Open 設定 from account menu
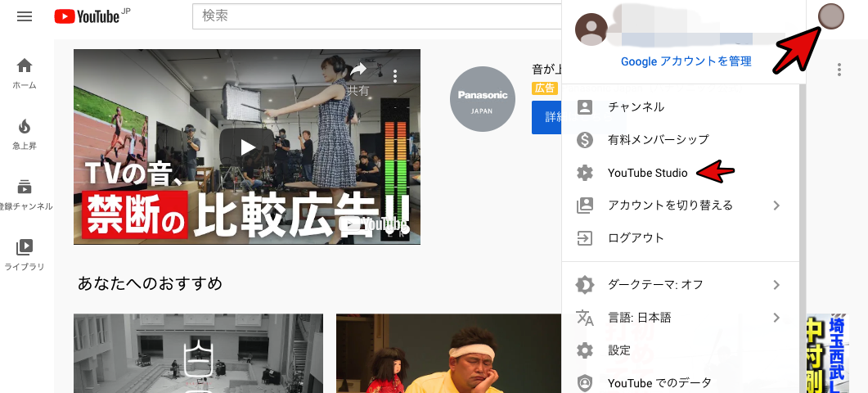 (681, 350)
